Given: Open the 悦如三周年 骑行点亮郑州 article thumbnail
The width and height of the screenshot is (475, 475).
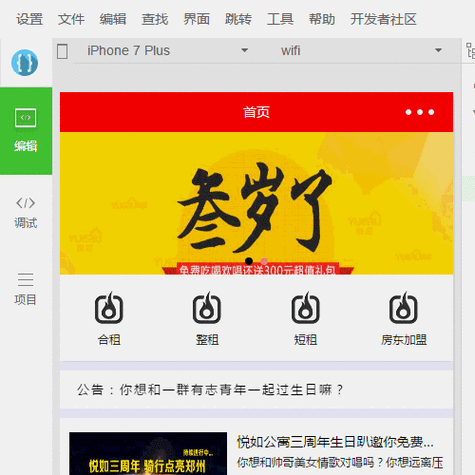Looking at the screenshot, I should (148, 453).
